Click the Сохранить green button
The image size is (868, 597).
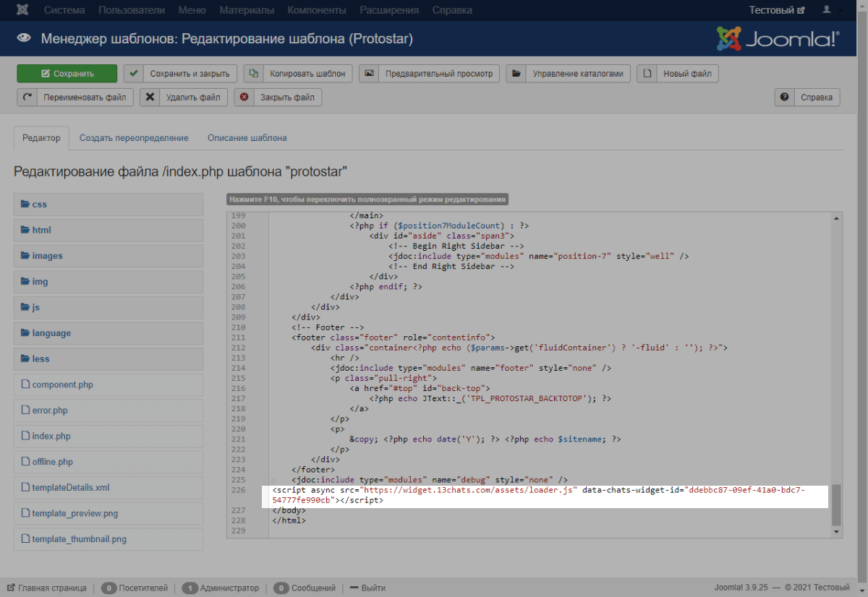(67, 74)
